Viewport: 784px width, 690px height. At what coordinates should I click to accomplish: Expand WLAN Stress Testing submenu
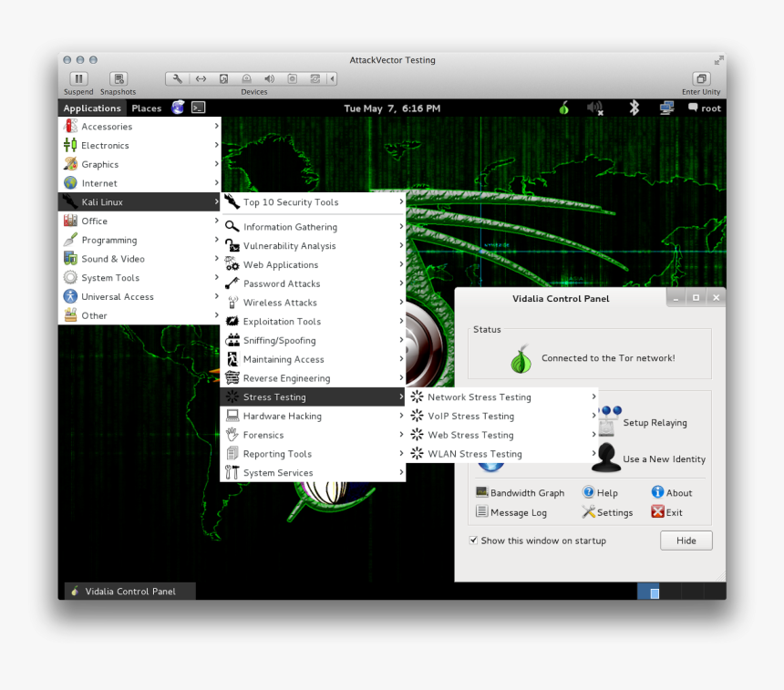593,453
